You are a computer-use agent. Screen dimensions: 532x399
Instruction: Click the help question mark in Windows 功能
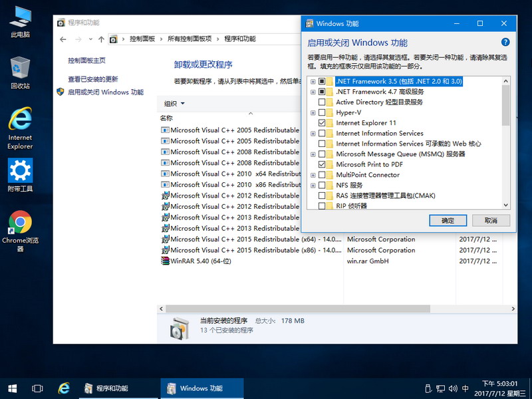pyautogui.click(x=505, y=42)
